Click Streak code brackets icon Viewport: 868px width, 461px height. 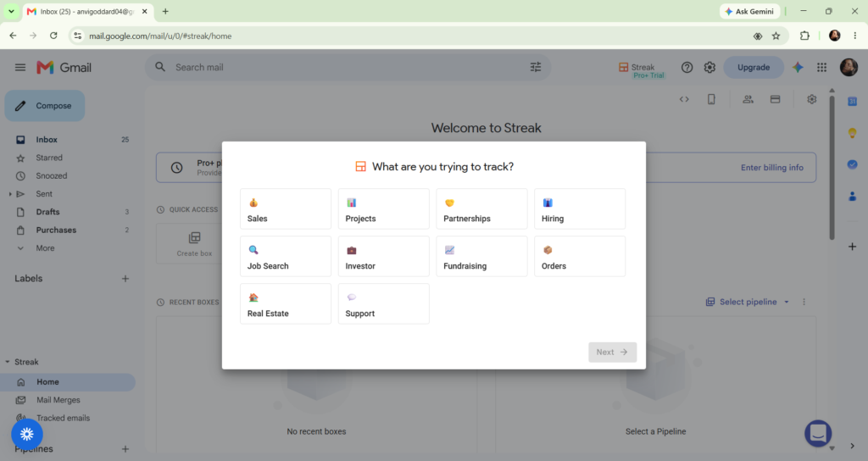pyautogui.click(x=684, y=100)
